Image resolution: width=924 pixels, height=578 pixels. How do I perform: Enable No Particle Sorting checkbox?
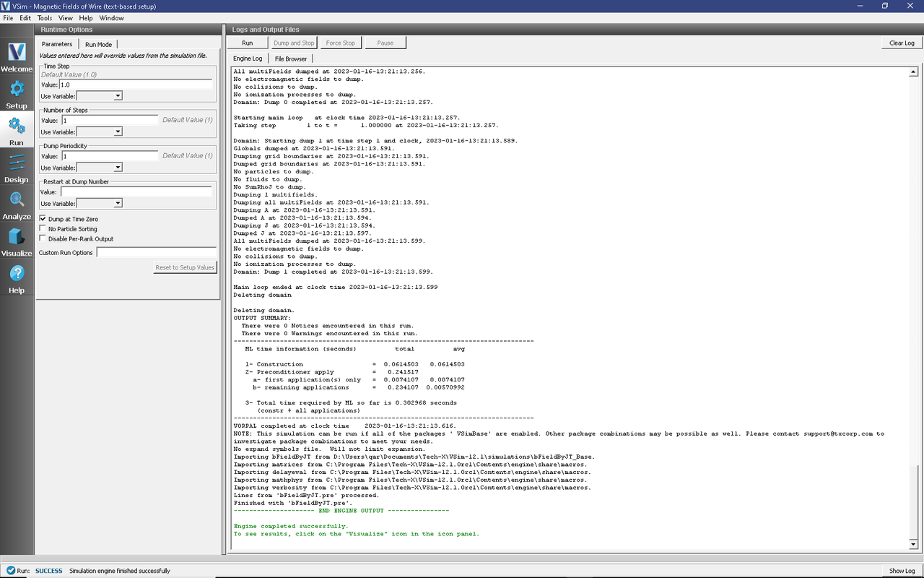[43, 229]
